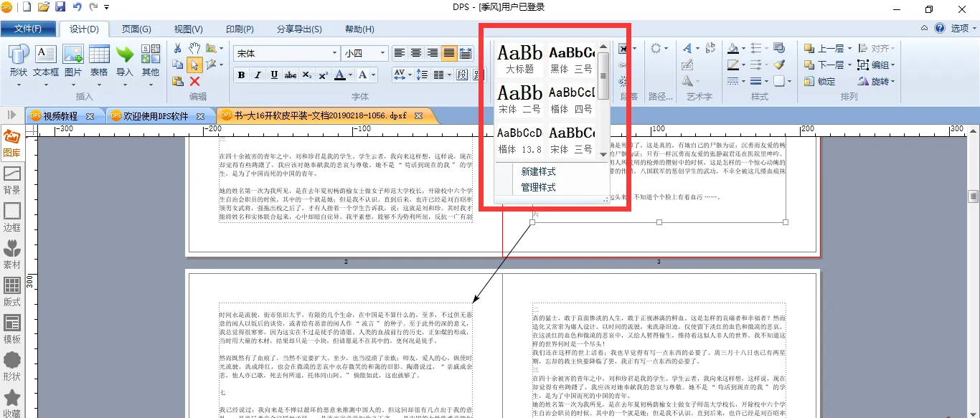
Task: Open the 页面(G) ribbon tab
Action: [x=136, y=29]
